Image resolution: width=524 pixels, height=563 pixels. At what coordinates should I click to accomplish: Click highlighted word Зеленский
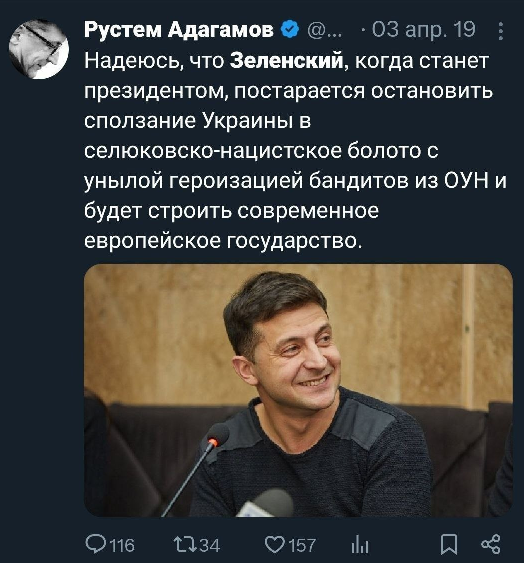point(287,60)
